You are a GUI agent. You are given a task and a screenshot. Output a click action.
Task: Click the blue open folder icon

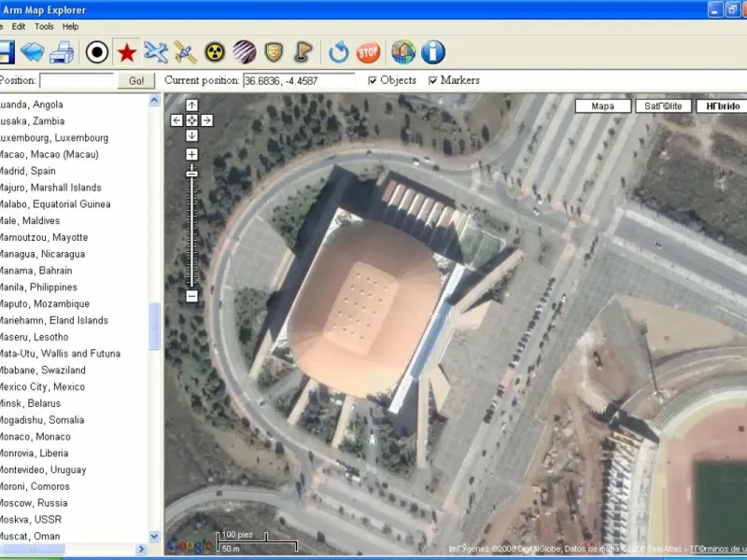[x=33, y=52]
